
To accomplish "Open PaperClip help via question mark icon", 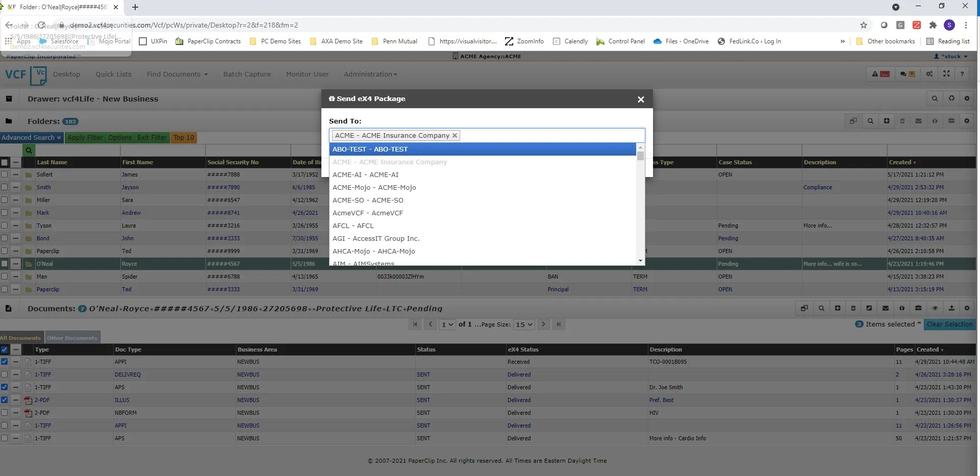I will (x=963, y=73).
